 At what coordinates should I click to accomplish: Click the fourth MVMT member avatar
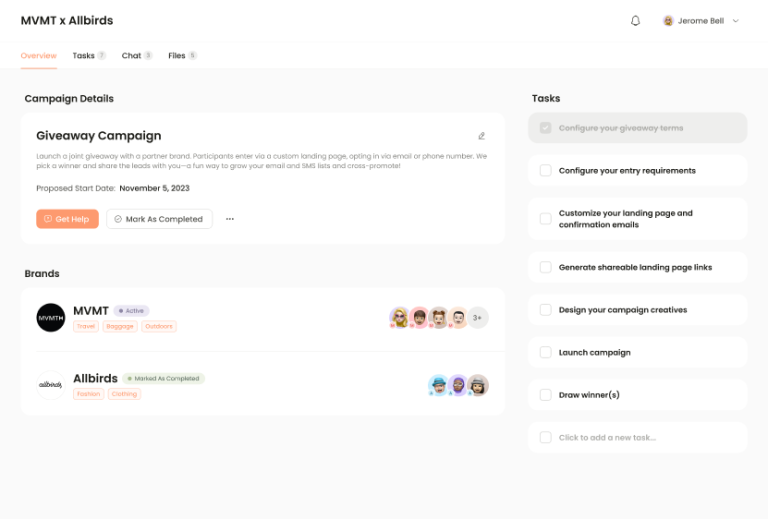(458, 318)
